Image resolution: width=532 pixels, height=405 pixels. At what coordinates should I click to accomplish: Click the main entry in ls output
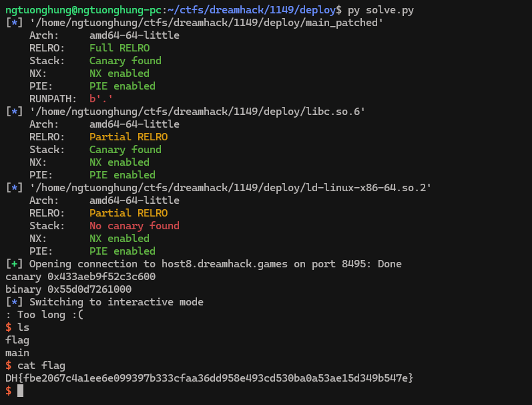click(x=17, y=353)
